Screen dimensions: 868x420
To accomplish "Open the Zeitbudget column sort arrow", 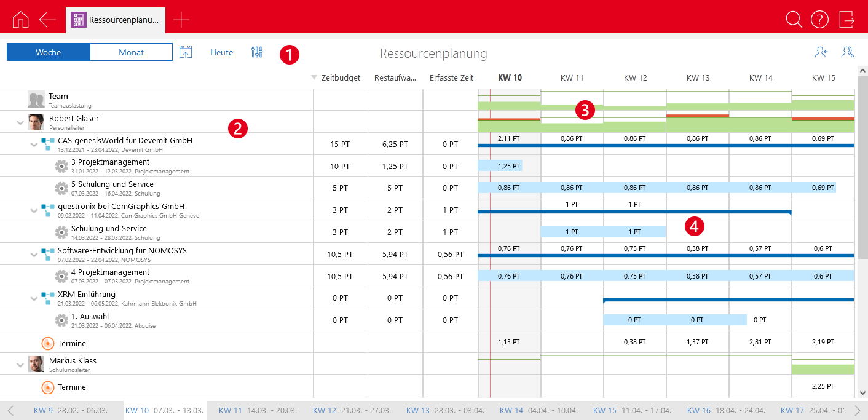I will [x=315, y=78].
